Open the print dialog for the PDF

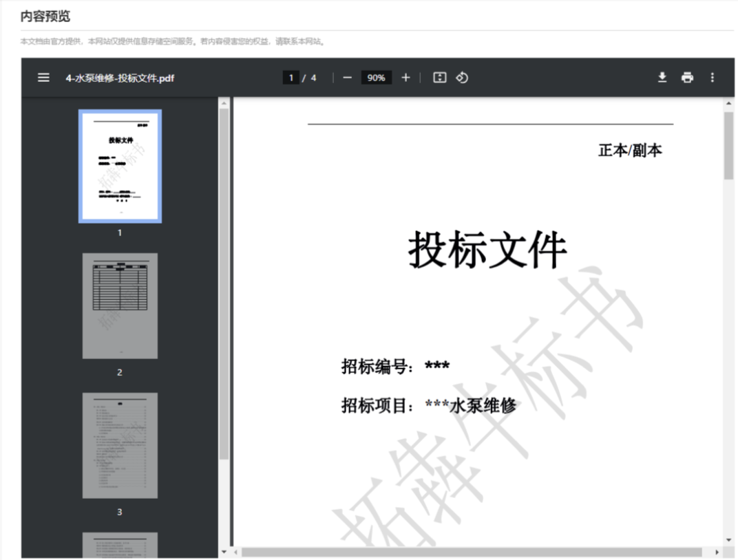click(x=687, y=78)
